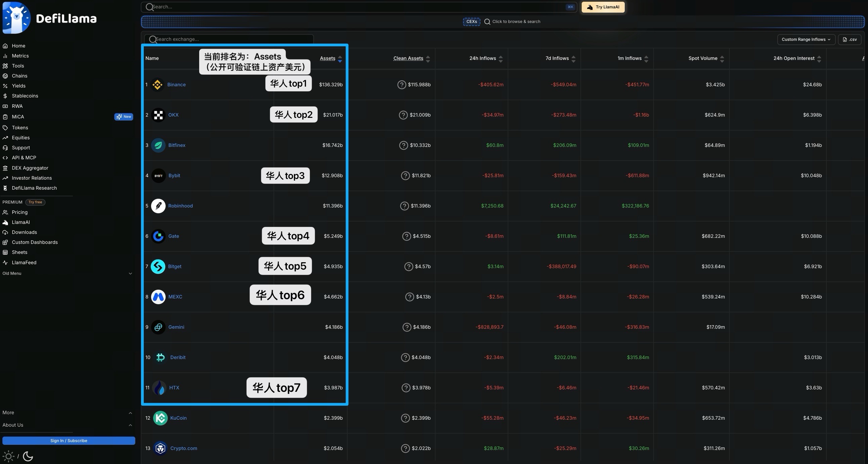Switch to dark theme moon icon
The image size is (868, 464).
point(28,457)
